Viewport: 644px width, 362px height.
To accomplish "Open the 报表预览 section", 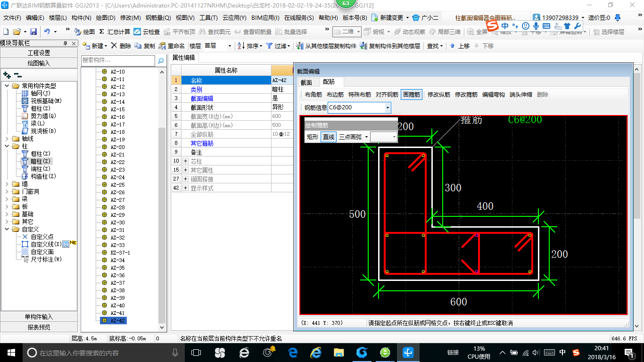I will tap(39, 327).
